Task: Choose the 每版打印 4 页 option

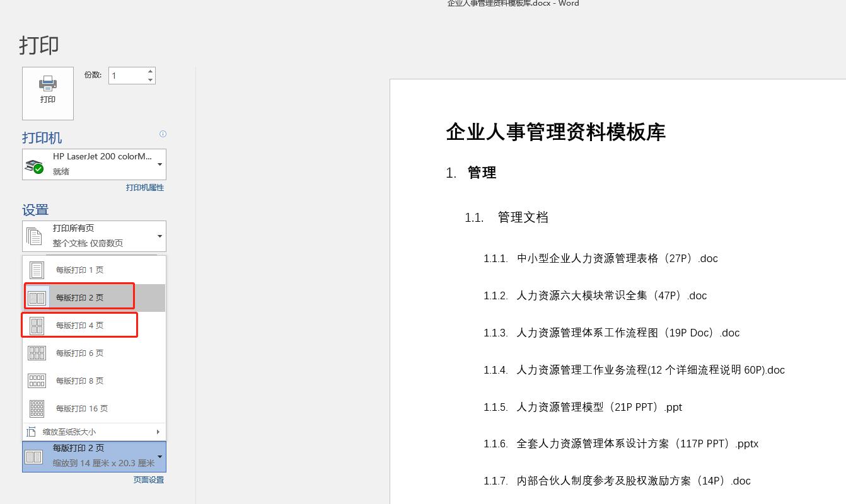Action: [79, 324]
